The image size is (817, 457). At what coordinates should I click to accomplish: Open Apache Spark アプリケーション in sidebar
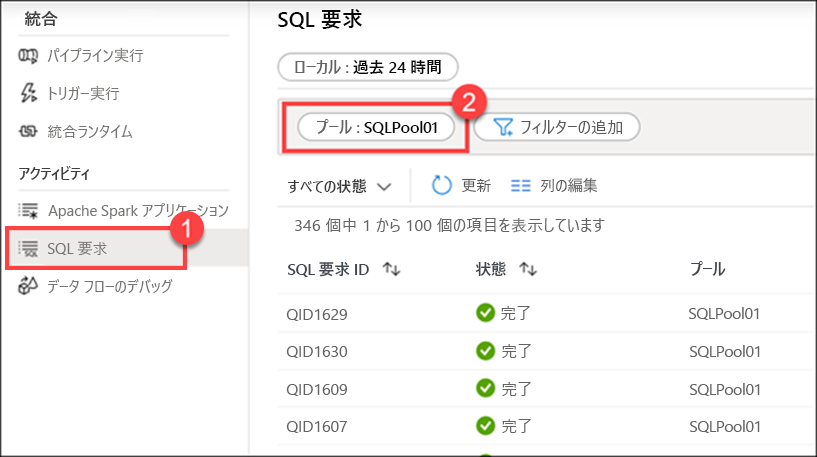pyautogui.click(x=139, y=211)
